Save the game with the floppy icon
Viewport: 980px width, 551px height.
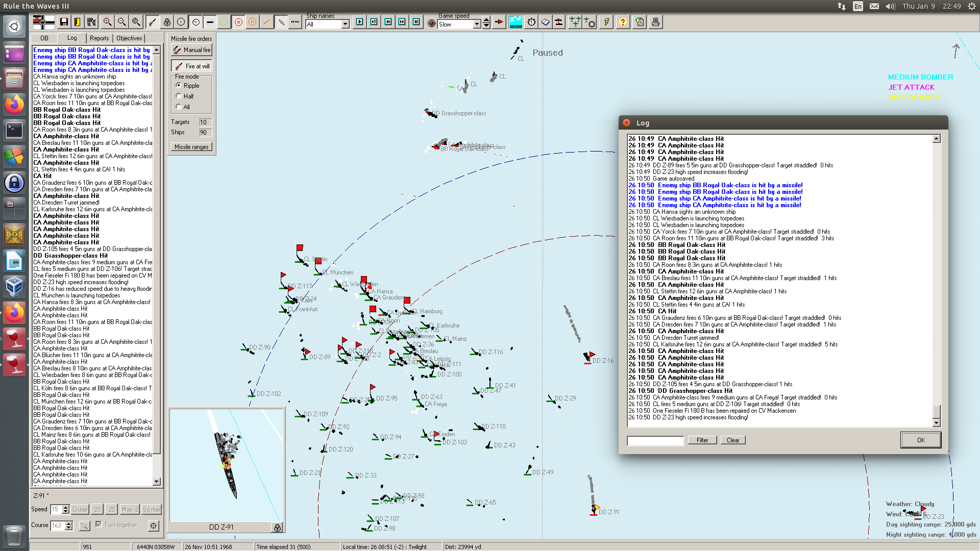64,22
